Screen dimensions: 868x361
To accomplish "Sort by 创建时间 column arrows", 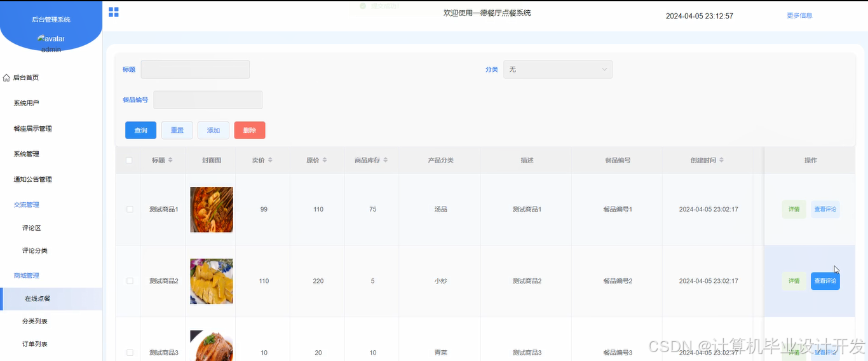I will point(721,160).
